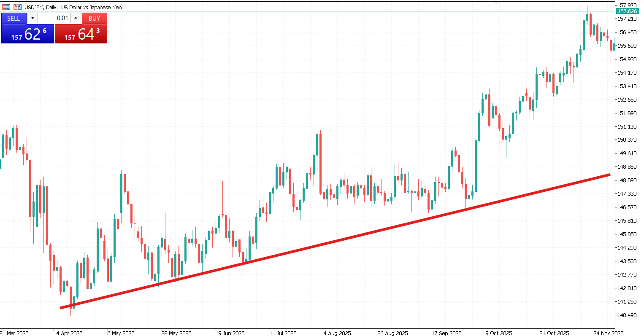Open the Depth of Market icon

point(17,7)
